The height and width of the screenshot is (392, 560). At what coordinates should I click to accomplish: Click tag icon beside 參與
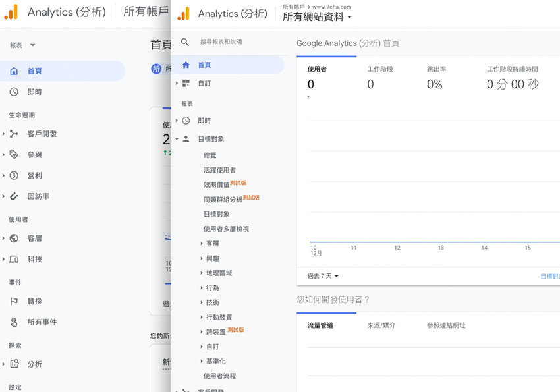[x=14, y=155]
